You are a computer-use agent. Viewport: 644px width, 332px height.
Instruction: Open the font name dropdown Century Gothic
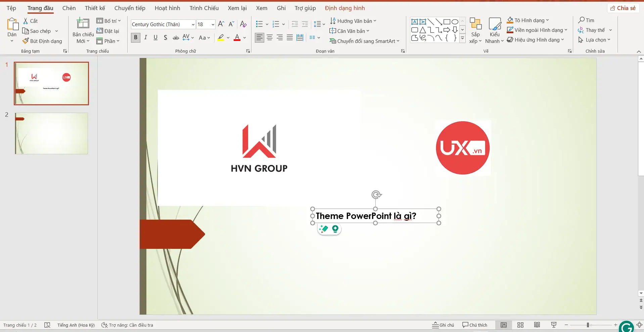pyautogui.click(x=193, y=24)
